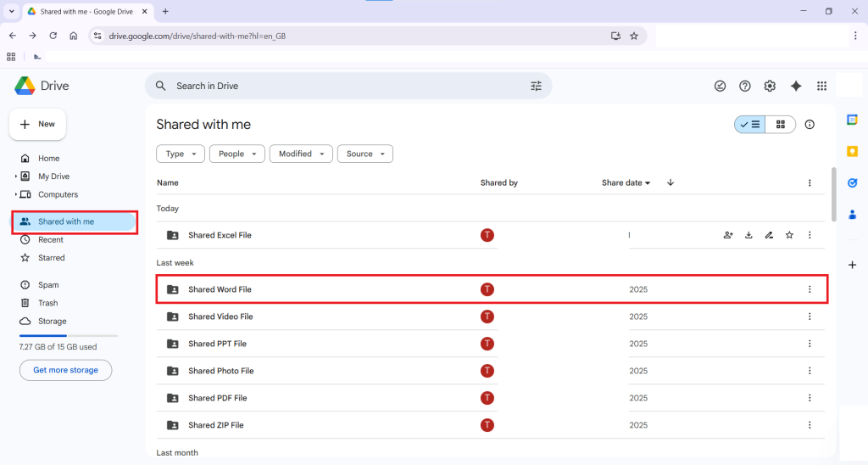This screenshot has width=868, height=465.
Task: Click the Get more storage button
Action: point(65,370)
